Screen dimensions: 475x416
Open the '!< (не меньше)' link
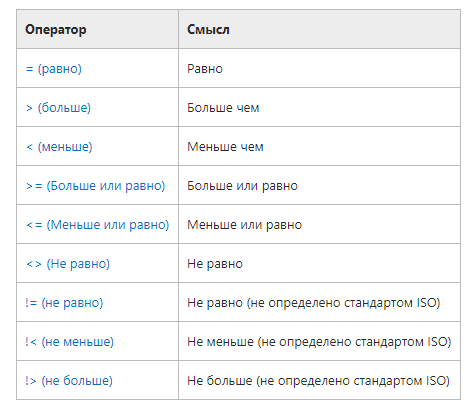point(69,342)
